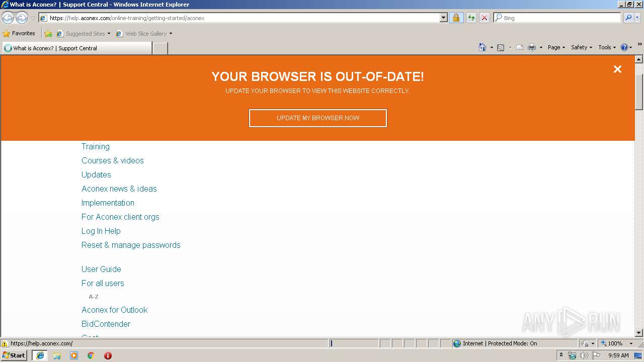Open the User Guide link

point(101,269)
